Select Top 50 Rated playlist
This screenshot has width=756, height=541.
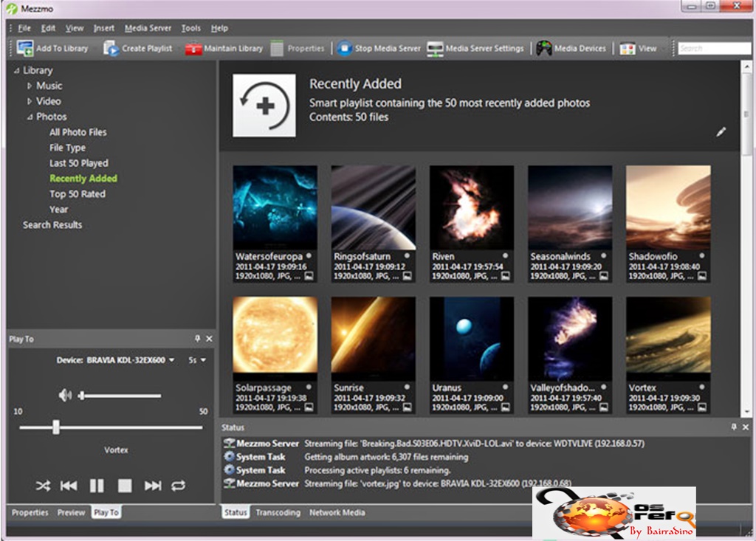pos(78,194)
